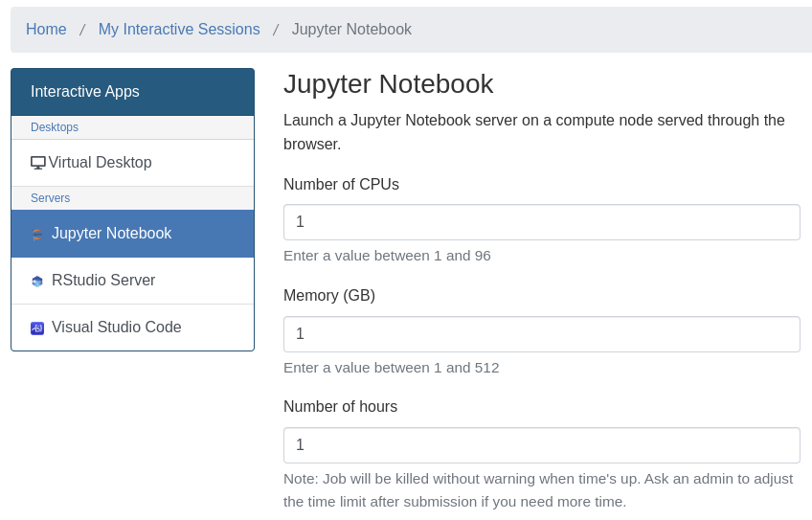Screen dimensions: 812x520
Task: Click the Desktops section heading in sidebar
Action: pos(55,127)
